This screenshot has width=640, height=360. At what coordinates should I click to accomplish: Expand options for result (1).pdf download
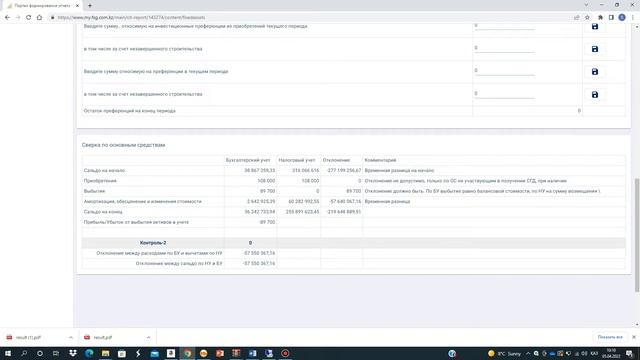click(x=71, y=338)
